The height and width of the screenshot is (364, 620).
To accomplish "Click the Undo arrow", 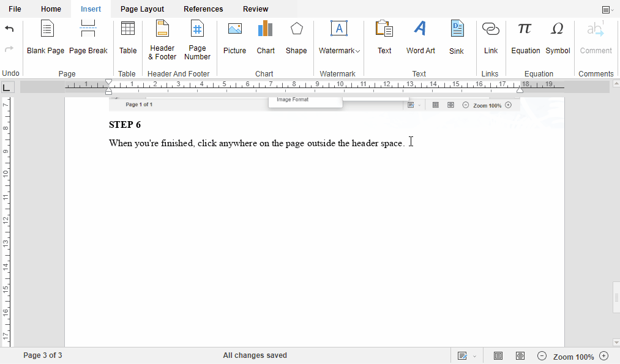I will [x=9, y=29].
